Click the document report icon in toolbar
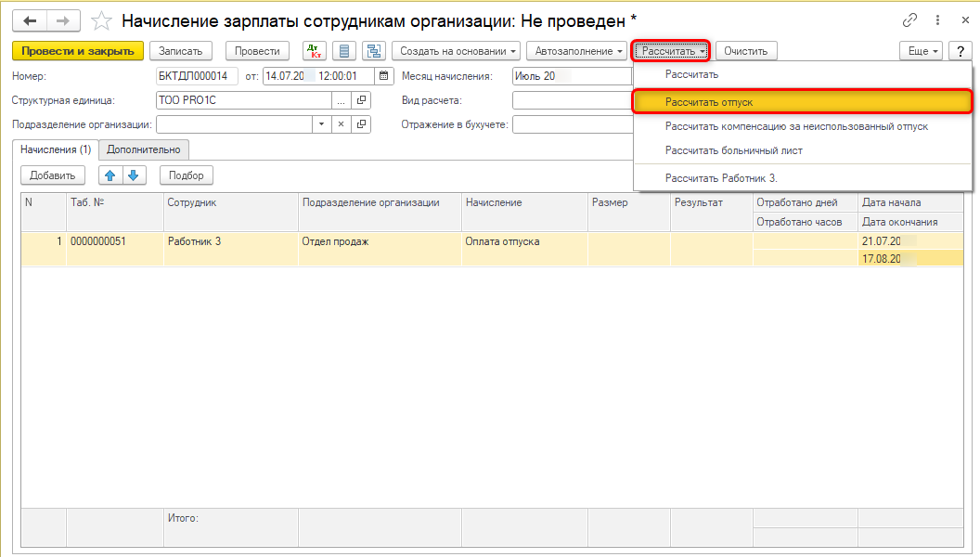 point(345,51)
